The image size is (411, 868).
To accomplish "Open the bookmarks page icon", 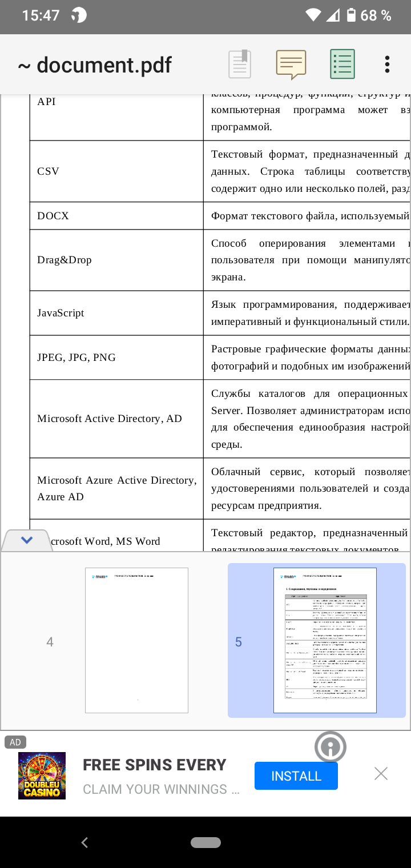I will pos(240,64).
